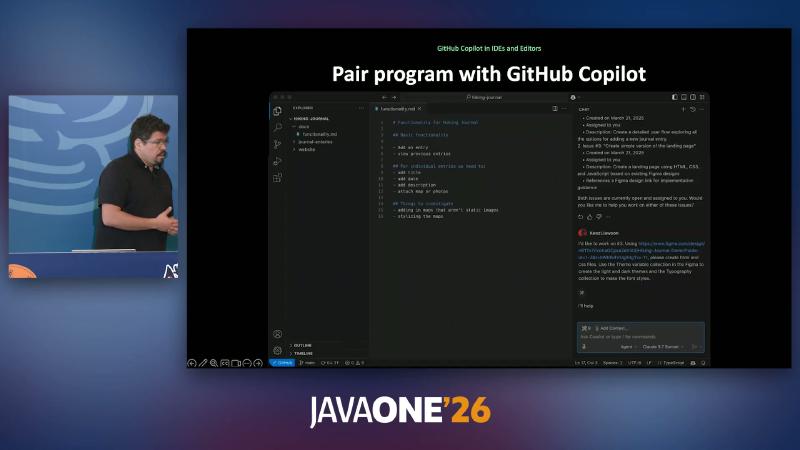Click the LF line ending in the status bar
Viewport: 800px width, 450px height.
pos(649,363)
